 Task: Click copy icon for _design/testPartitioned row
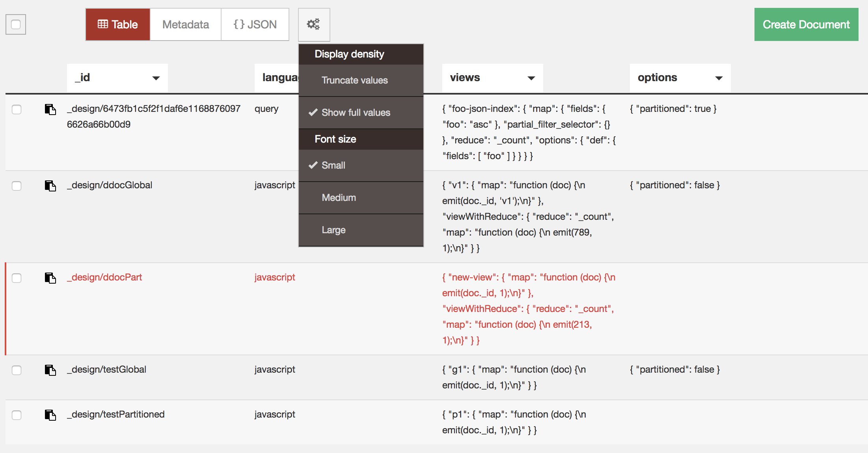50,415
